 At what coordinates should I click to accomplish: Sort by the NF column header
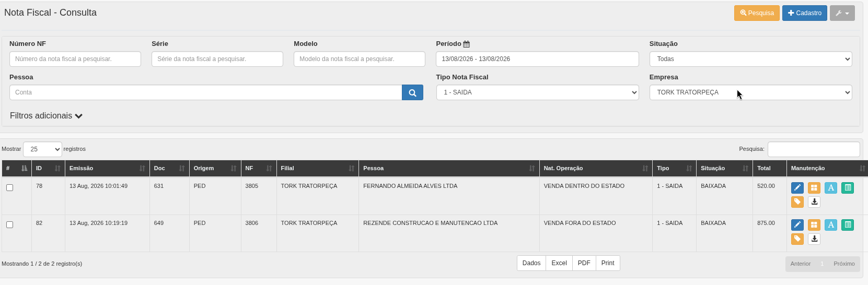click(x=259, y=168)
